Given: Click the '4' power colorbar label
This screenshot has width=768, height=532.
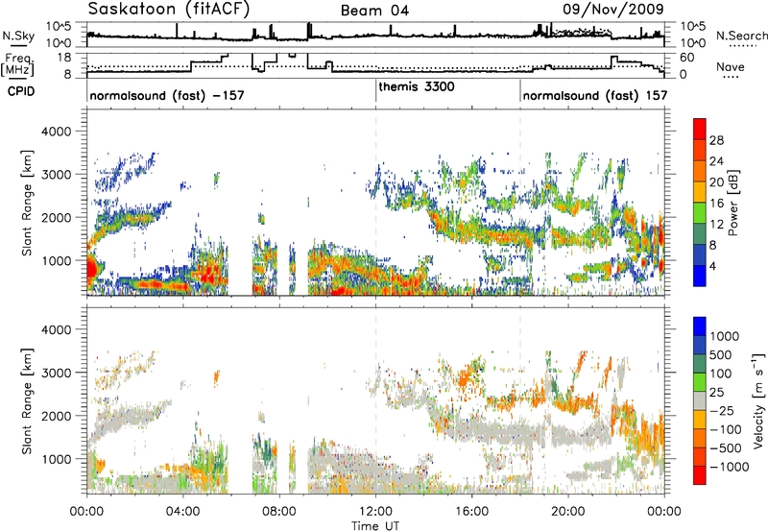Looking at the screenshot, I should [x=713, y=266].
